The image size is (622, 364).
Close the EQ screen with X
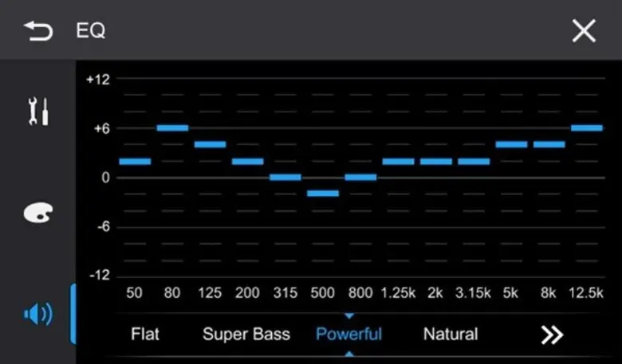point(584,31)
